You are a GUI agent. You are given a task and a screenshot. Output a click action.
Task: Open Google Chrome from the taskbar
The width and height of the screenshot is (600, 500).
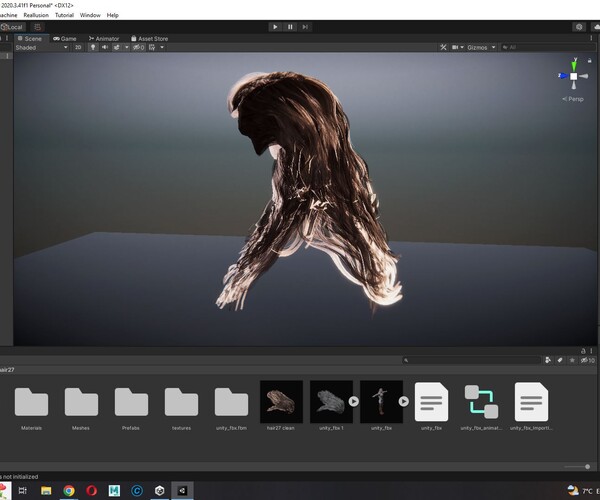[69, 490]
